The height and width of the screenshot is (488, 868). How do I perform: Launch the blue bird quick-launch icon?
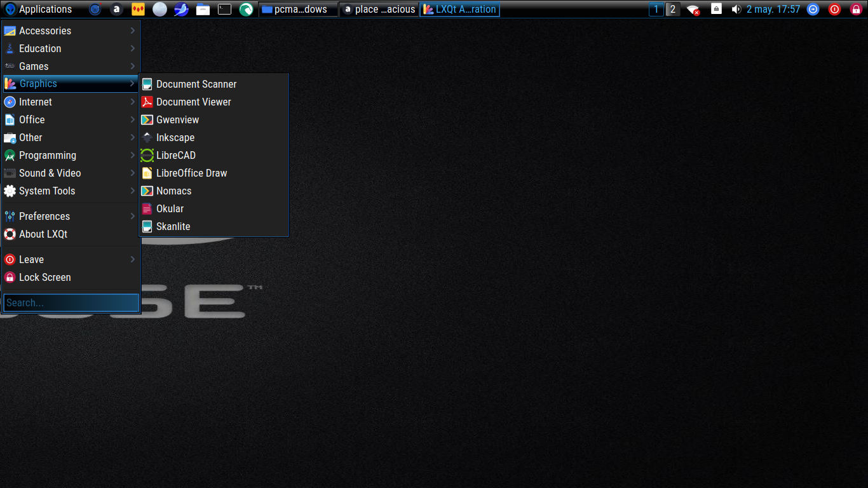coord(181,10)
